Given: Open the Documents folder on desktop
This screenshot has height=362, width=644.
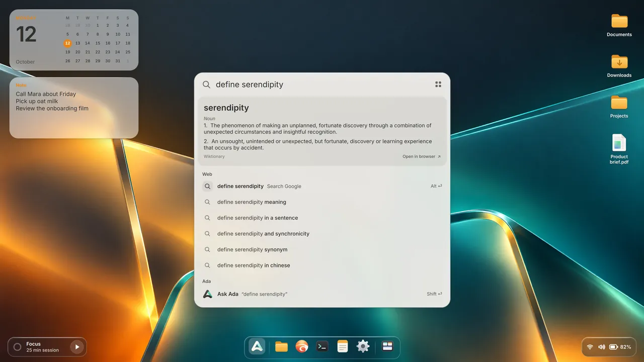Looking at the screenshot, I should tap(619, 25).
